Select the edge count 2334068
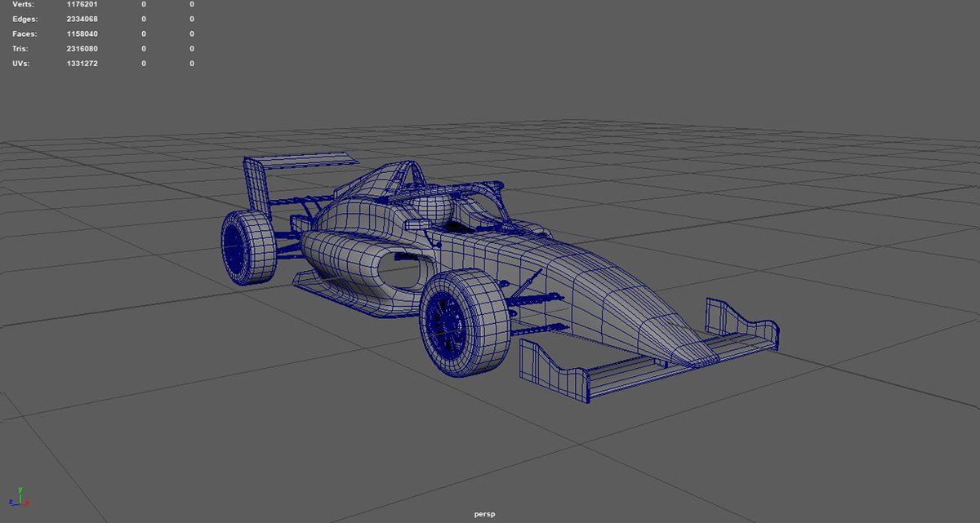The image size is (980, 523). click(82, 19)
